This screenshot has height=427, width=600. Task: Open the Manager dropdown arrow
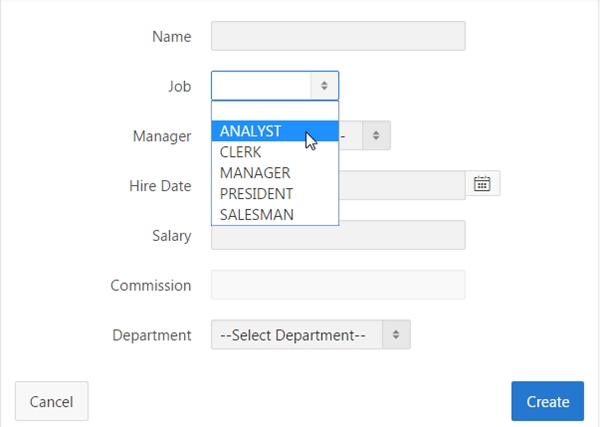click(x=376, y=135)
